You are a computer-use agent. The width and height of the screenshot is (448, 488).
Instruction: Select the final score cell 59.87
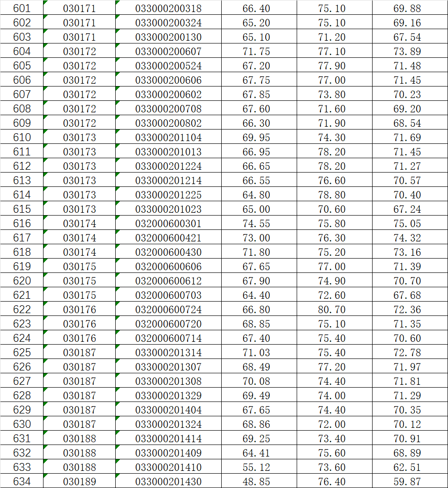(x=407, y=482)
